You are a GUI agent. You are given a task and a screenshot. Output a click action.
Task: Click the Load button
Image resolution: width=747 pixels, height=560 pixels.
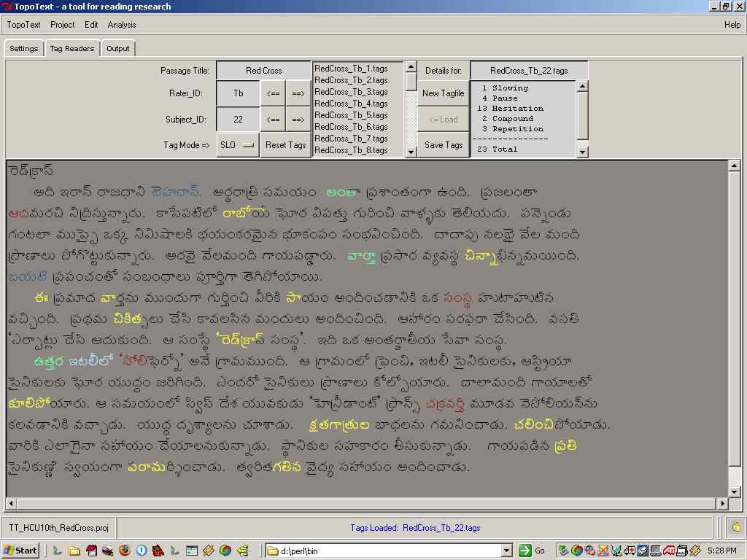[443, 120]
